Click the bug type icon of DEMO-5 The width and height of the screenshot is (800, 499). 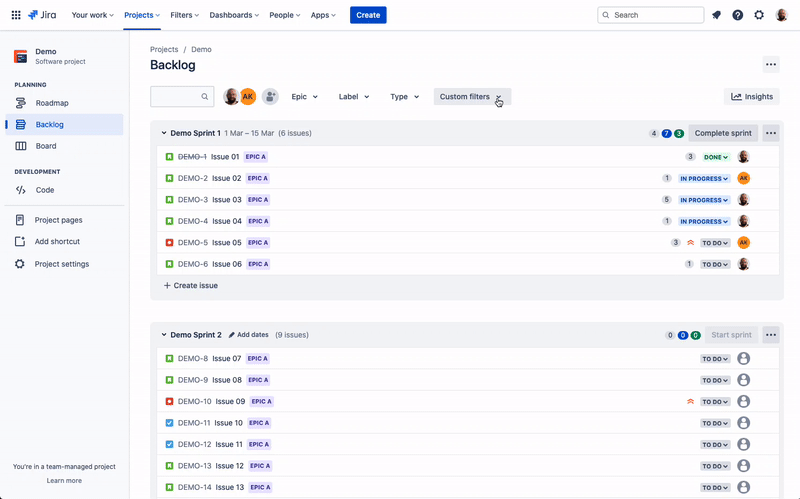coord(169,242)
